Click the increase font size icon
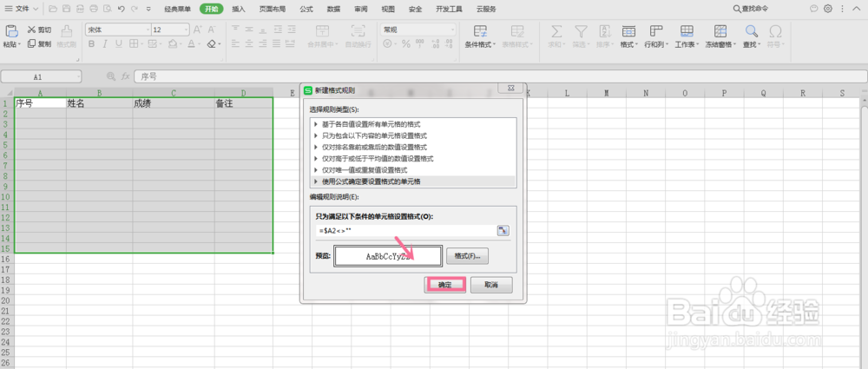The width and height of the screenshot is (868, 369). tap(200, 30)
